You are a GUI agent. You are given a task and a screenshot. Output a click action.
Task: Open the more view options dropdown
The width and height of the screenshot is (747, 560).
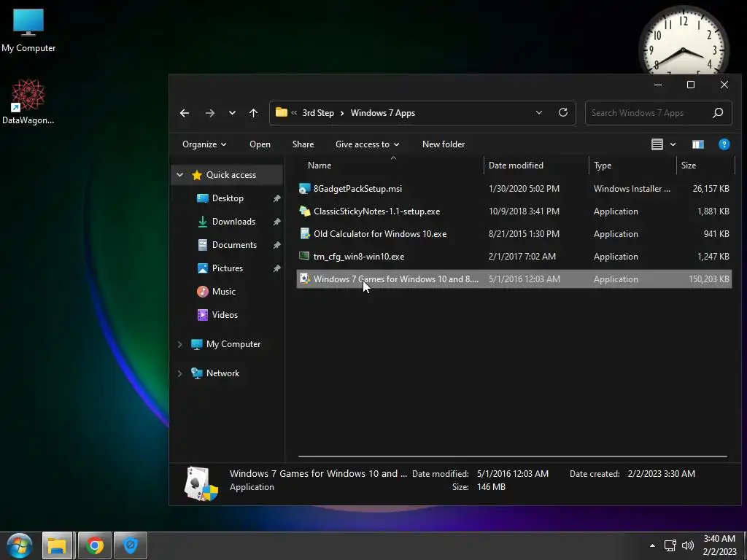[x=673, y=144]
